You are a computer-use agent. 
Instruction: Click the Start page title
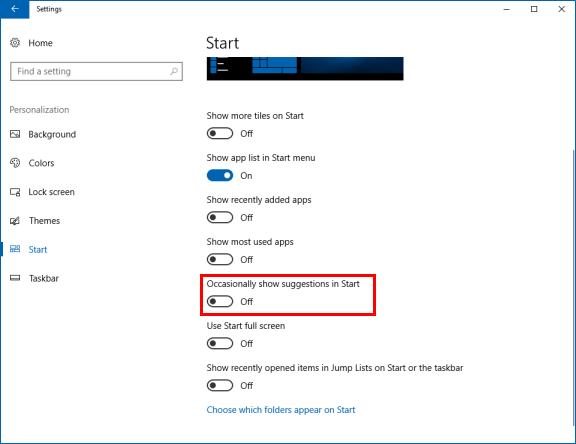pyautogui.click(x=222, y=43)
